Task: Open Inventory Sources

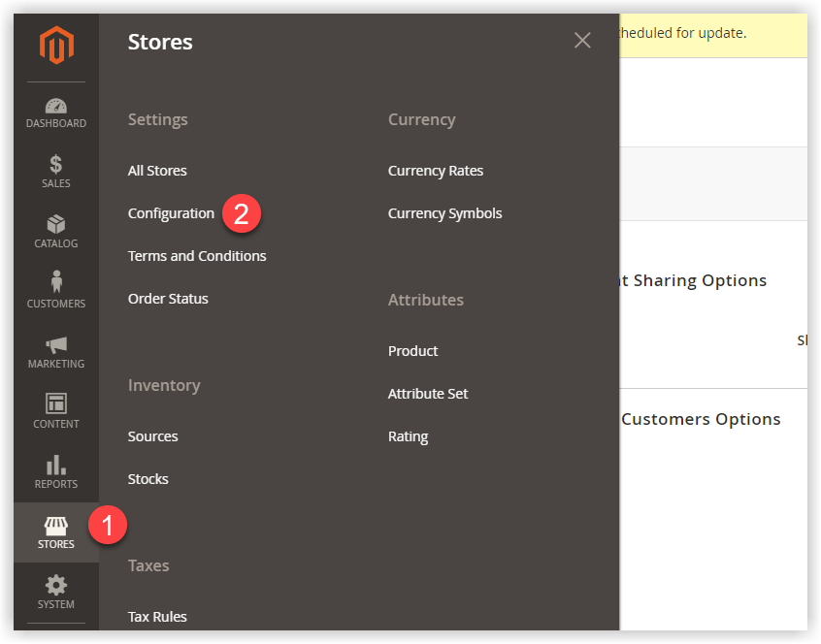Action: tap(153, 436)
